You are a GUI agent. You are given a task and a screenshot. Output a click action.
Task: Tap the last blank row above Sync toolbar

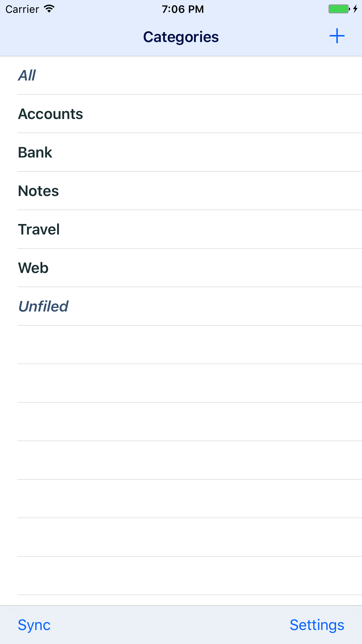click(181, 576)
